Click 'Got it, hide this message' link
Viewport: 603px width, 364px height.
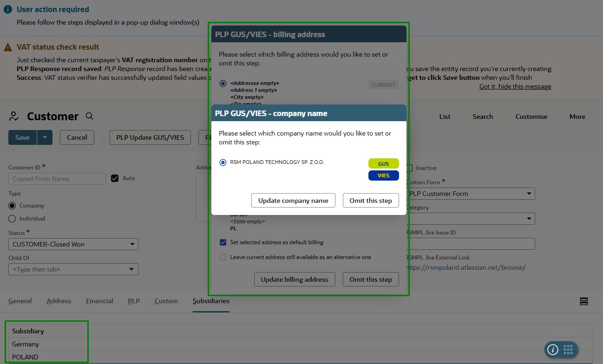tap(515, 86)
